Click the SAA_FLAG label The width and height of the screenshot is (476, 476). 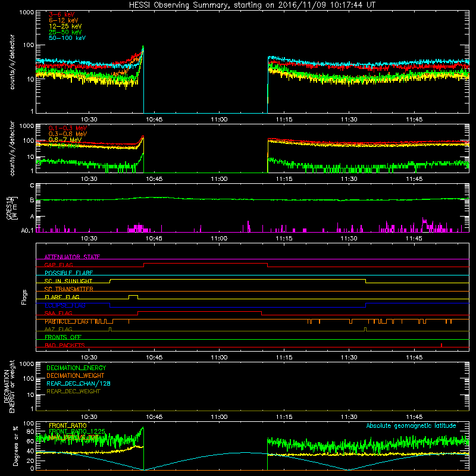[58, 313]
